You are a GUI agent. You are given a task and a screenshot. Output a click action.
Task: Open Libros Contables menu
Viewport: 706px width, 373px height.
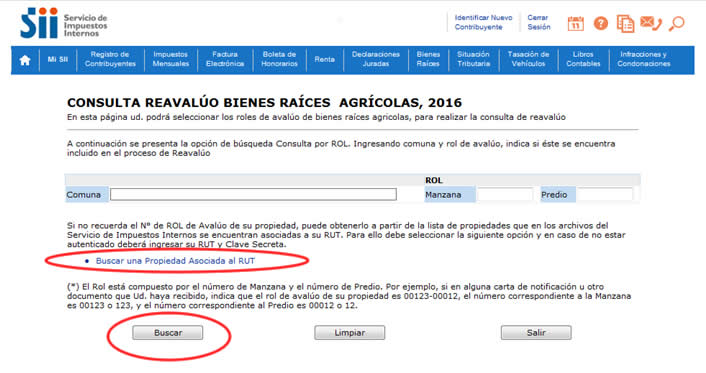tap(584, 59)
